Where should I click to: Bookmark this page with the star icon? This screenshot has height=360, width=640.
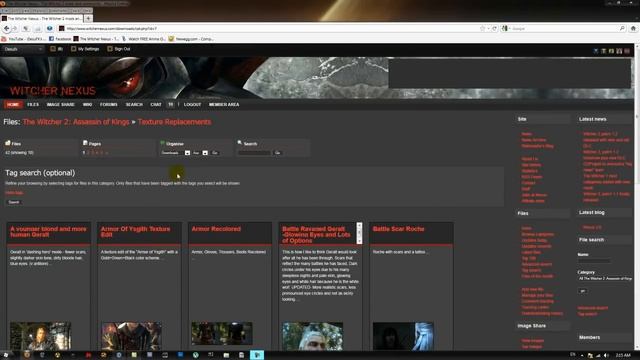[x=482, y=29]
